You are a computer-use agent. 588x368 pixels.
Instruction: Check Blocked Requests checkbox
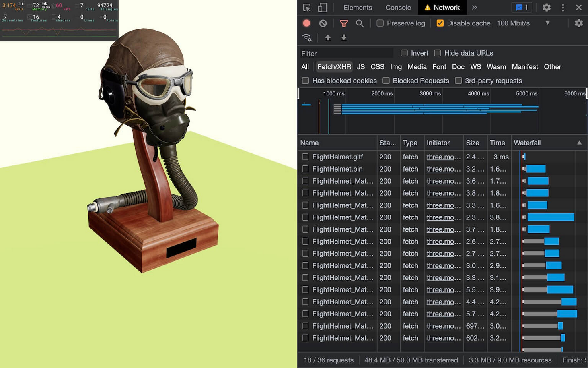(x=386, y=81)
